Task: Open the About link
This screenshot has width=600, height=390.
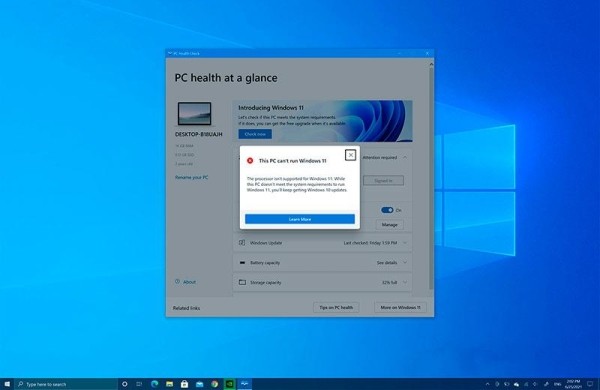Action: pyautogui.click(x=189, y=282)
